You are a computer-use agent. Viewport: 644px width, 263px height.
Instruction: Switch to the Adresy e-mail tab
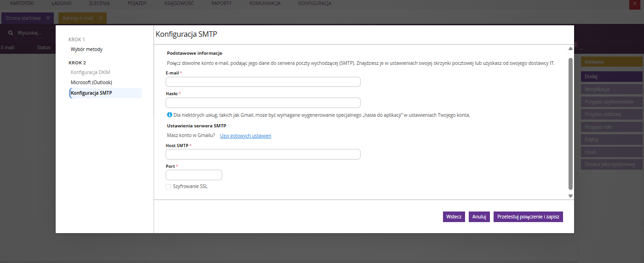point(78,18)
